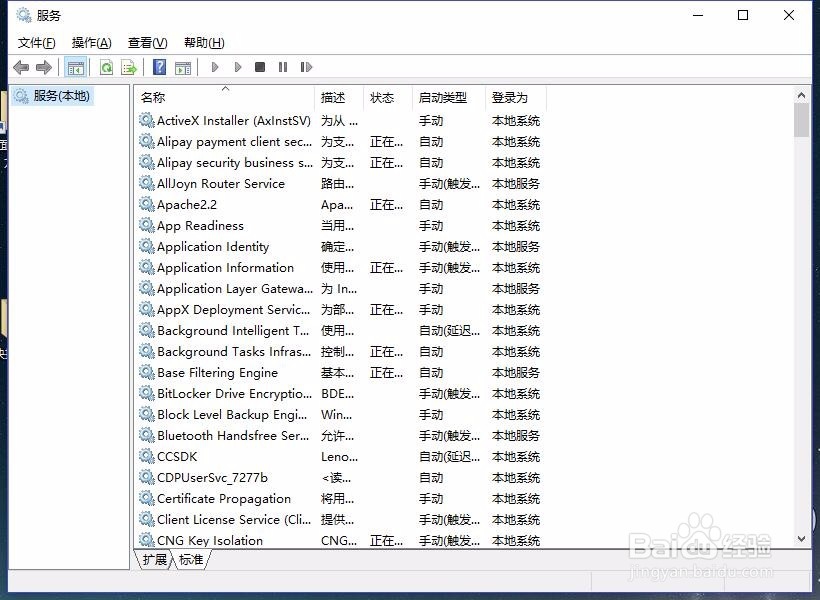820x600 pixels.
Task: Toggle the console tree pane icon
Action: [75, 66]
